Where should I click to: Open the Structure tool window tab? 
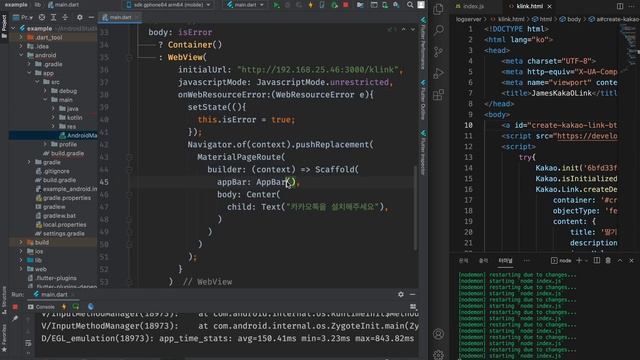click(4, 300)
